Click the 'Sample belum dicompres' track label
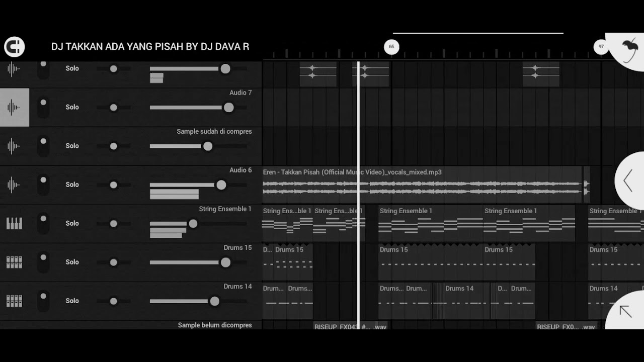 click(x=215, y=325)
